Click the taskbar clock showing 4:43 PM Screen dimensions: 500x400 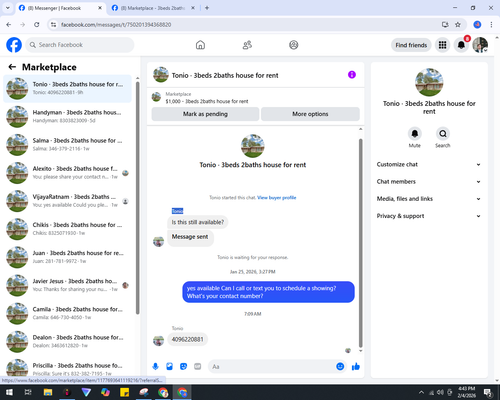466,392
